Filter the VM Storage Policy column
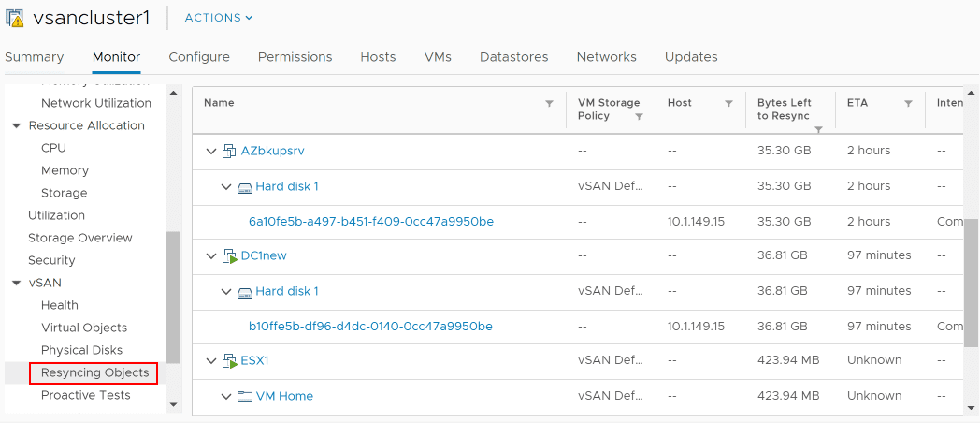The height and width of the screenshot is (423, 980). pyautogui.click(x=639, y=117)
